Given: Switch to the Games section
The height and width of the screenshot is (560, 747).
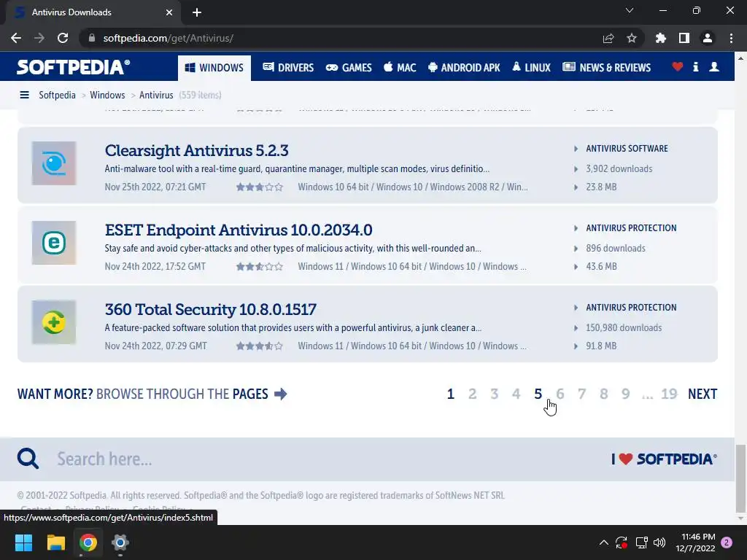Looking at the screenshot, I should (349, 68).
